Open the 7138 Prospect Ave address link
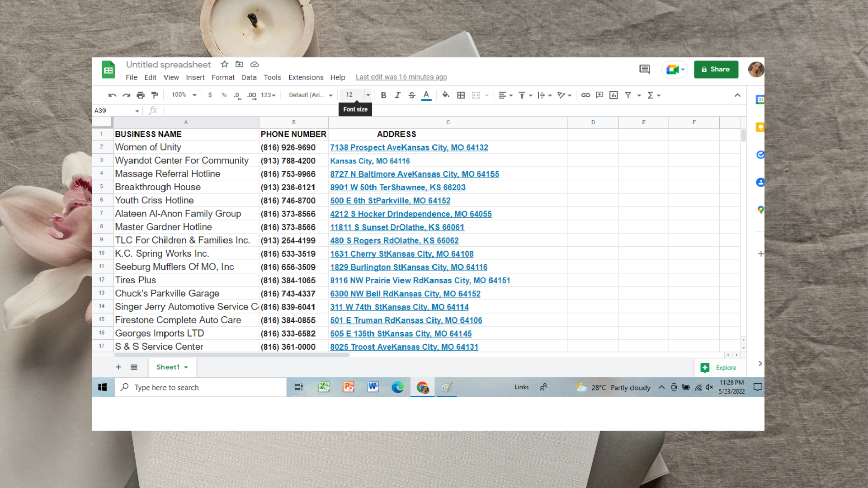 (409, 147)
